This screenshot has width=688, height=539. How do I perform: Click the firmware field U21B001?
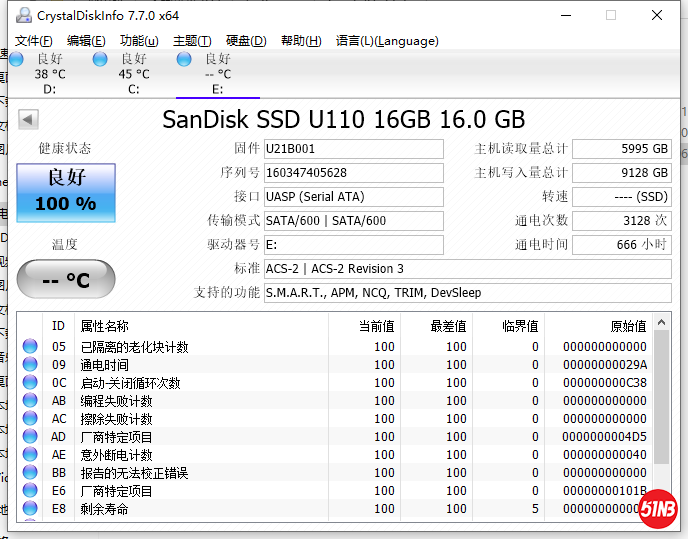(352, 149)
